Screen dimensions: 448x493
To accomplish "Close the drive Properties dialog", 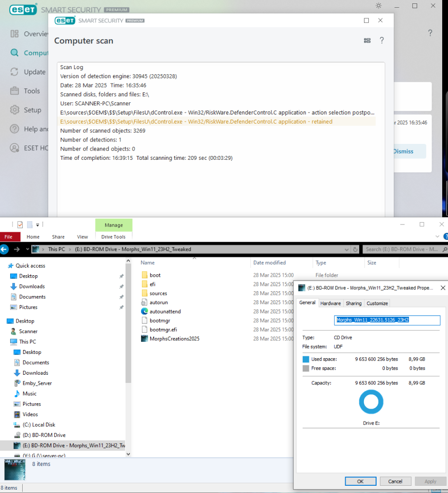I will (x=443, y=288).
